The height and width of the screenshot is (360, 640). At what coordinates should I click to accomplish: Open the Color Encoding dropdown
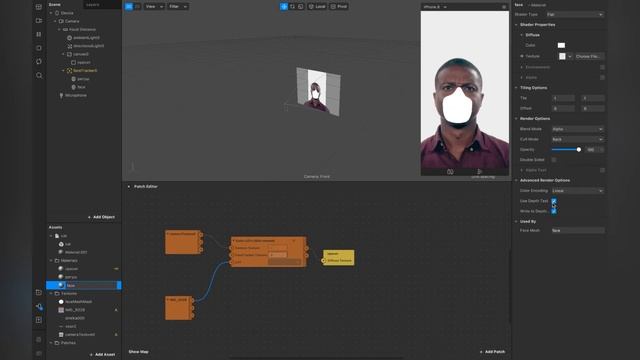click(x=577, y=191)
